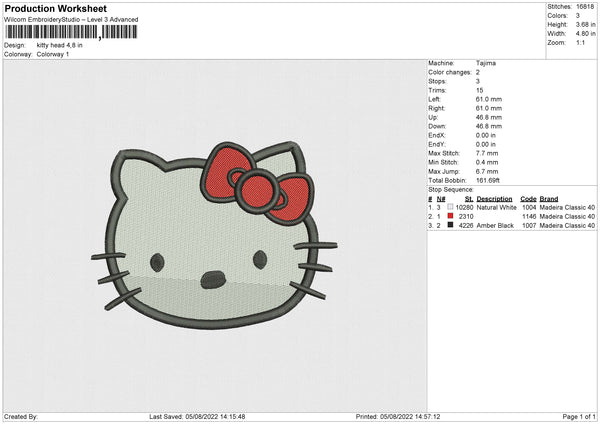600x424 pixels.
Task: Click the Total Bobbin value "161.69ft"
Action: (x=488, y=180)
